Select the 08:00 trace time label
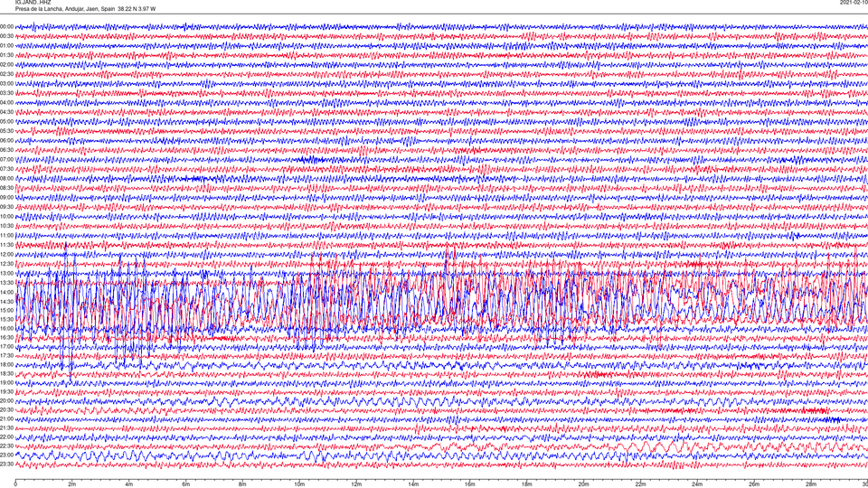The width and height of the screenshot is (868, 488). 6,178
